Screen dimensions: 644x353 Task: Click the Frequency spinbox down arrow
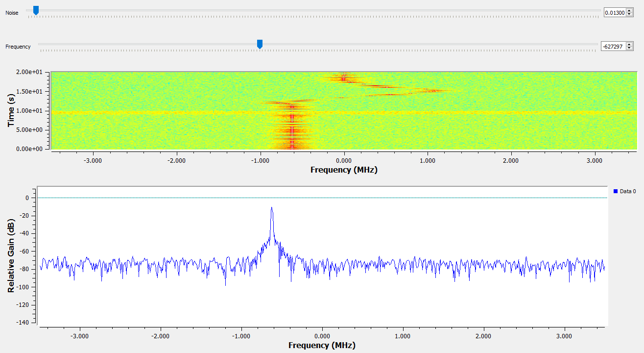[629, 48]
